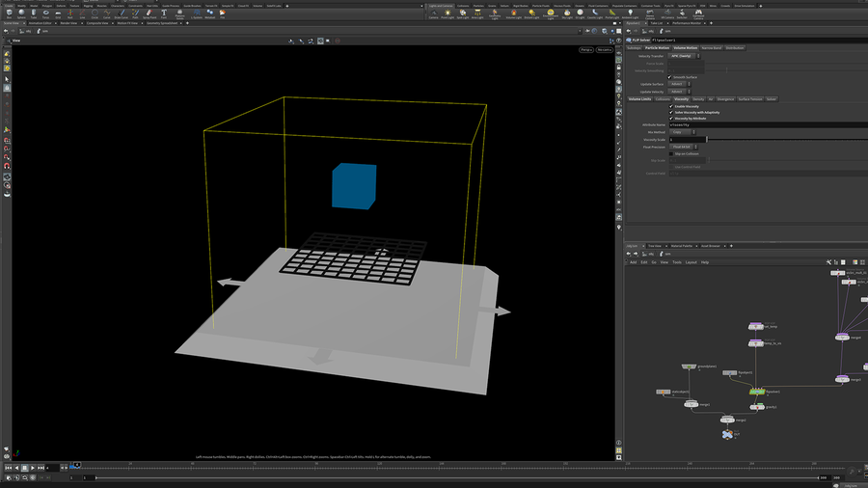Open the Performance Monitor pane tab
This screenshot has width=868, height=488.
click(687, 23)
